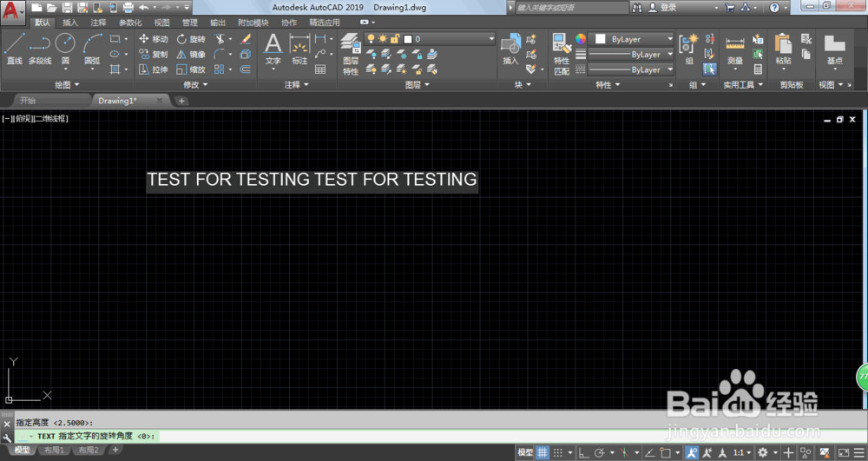Click the Array tool icon
868x461 pixels.
pyautogui.click(x=220, y=69)
